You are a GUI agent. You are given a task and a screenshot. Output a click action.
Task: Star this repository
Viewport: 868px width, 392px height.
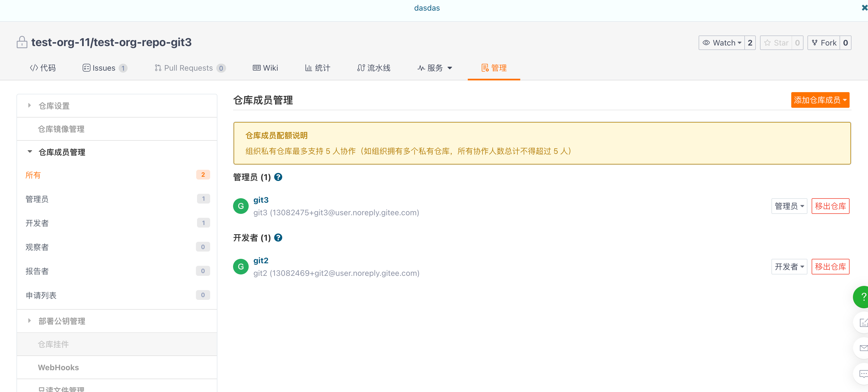776,43
